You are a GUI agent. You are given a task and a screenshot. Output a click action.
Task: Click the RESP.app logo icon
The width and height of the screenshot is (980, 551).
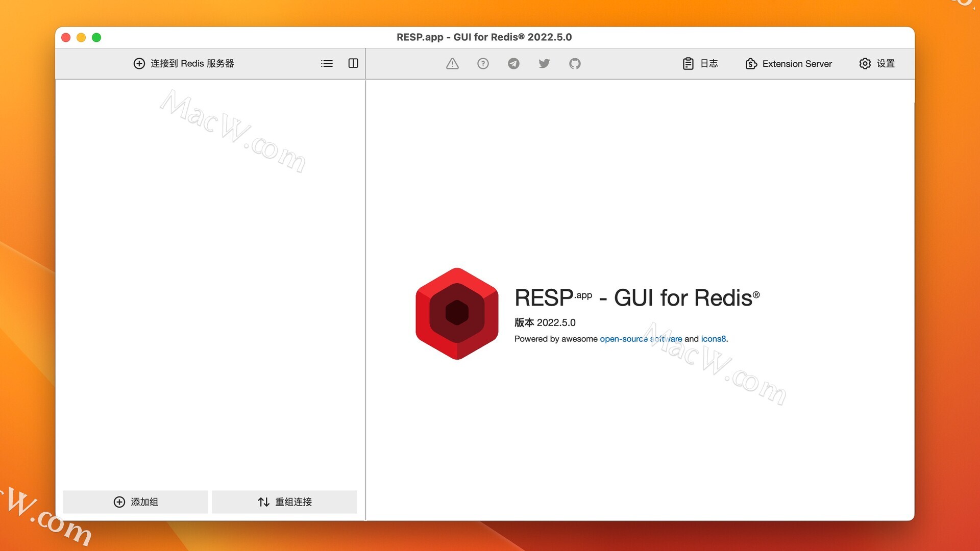(x=456, y=314)
